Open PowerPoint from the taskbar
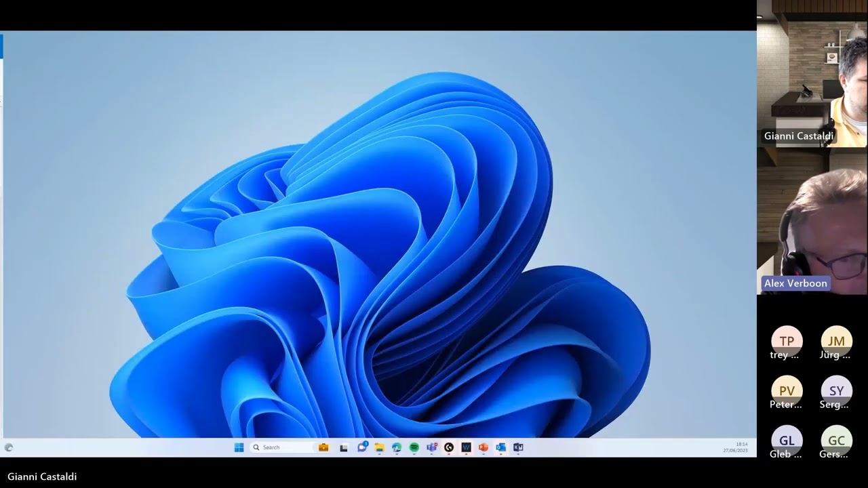 click(x=484, y=447)
